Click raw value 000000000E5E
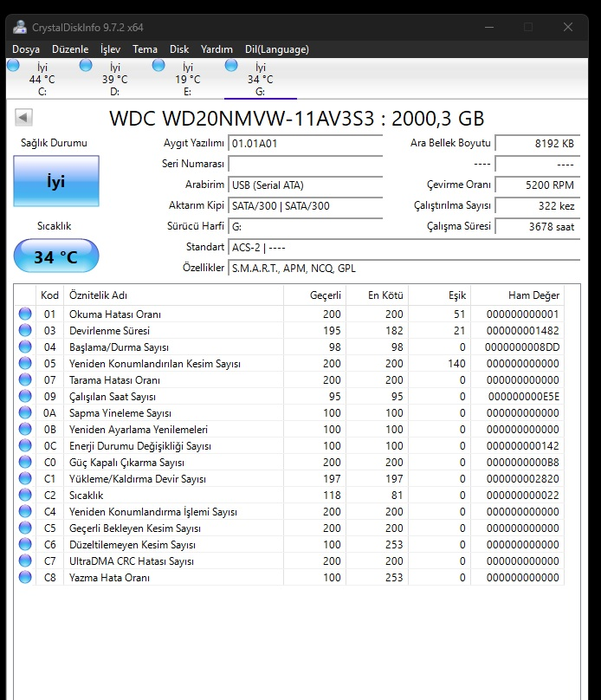The image size is (601, 700). pyautogui.click(x=523, y=397)
